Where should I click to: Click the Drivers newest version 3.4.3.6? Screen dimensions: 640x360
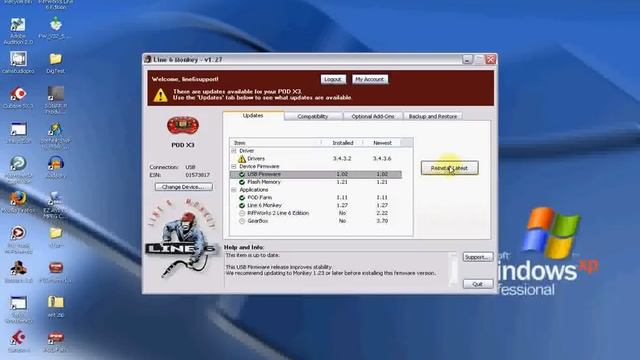point(382,158)
